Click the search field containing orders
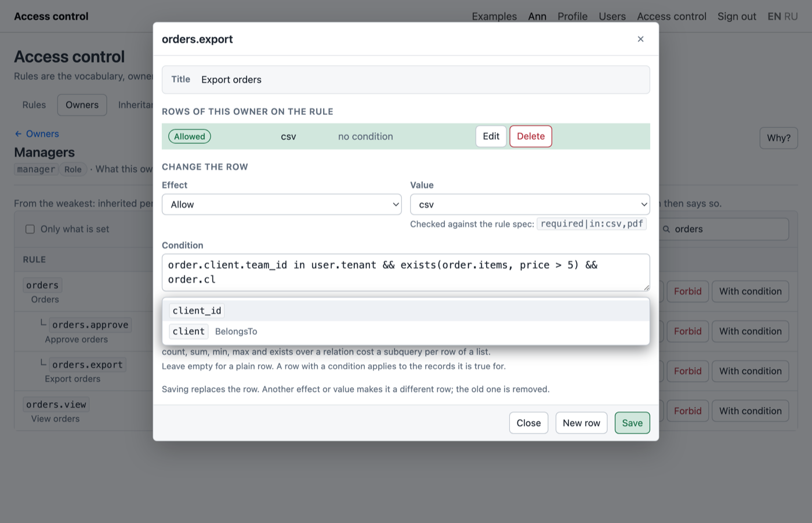Screen dimensions: 812x523 [x=724, y=229]
